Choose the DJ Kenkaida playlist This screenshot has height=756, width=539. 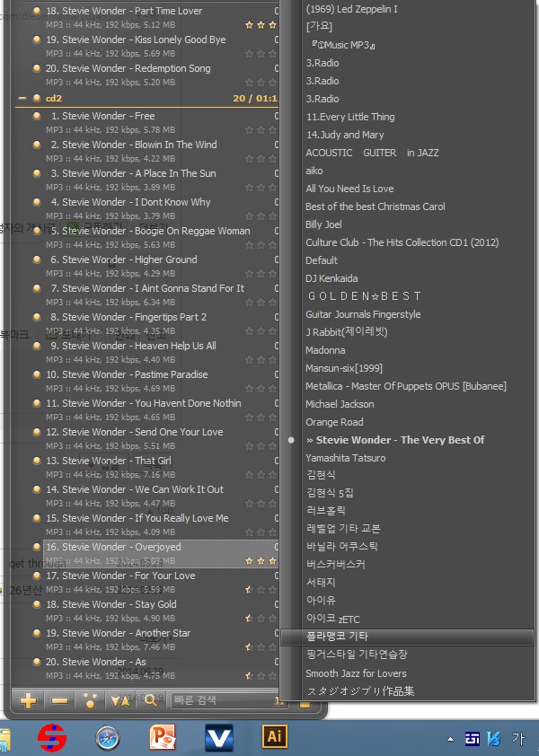[331, 278]
